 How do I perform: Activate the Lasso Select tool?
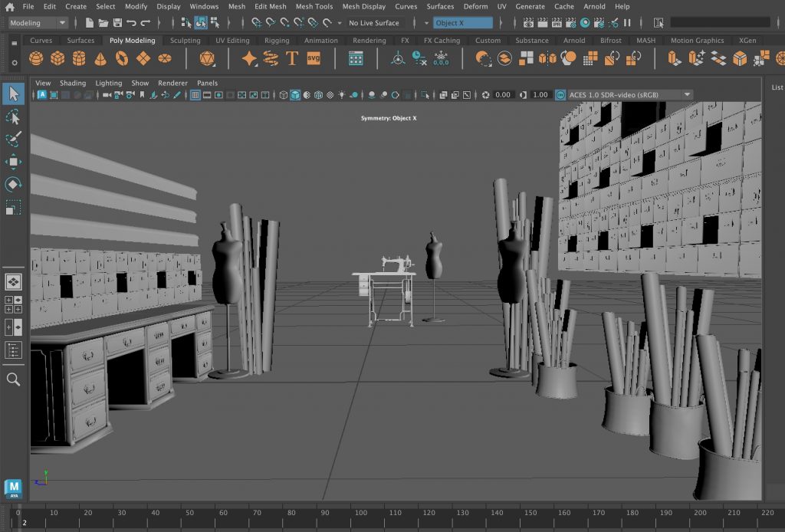[13, 117]
